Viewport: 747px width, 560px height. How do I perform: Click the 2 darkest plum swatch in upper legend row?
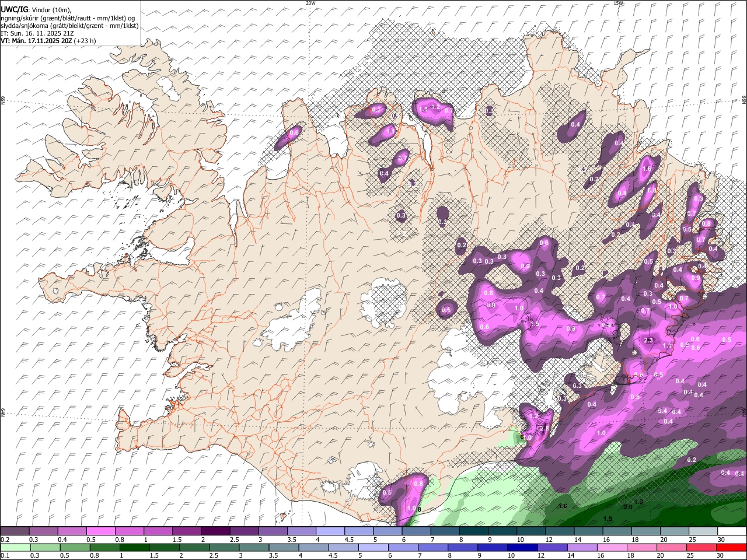[x=215, y=531]
